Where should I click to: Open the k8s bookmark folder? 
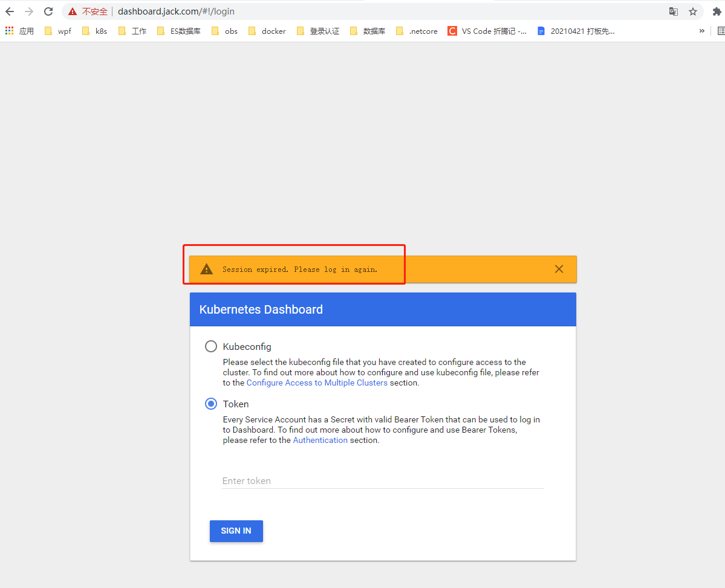(94, 31)
